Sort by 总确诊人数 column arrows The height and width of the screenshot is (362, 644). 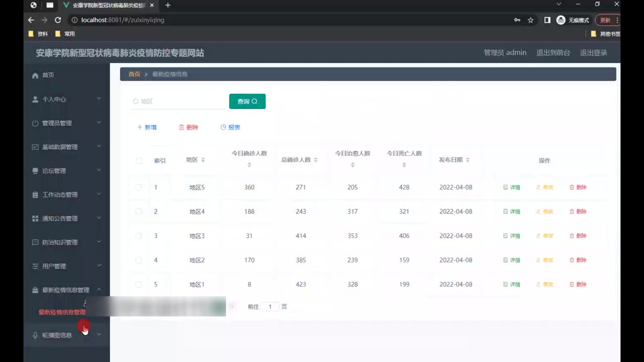316,160
